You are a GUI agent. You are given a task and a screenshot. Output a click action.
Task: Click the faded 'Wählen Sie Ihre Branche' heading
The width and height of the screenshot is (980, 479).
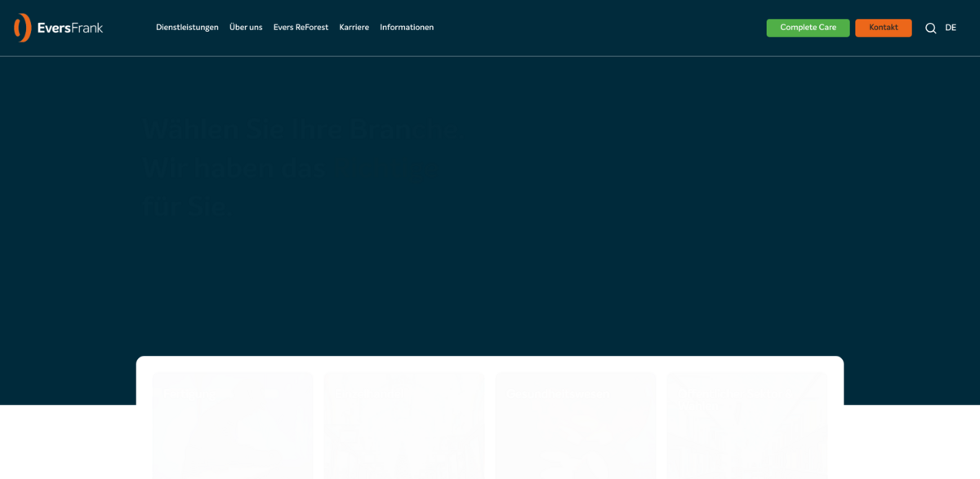click(300, 129)
